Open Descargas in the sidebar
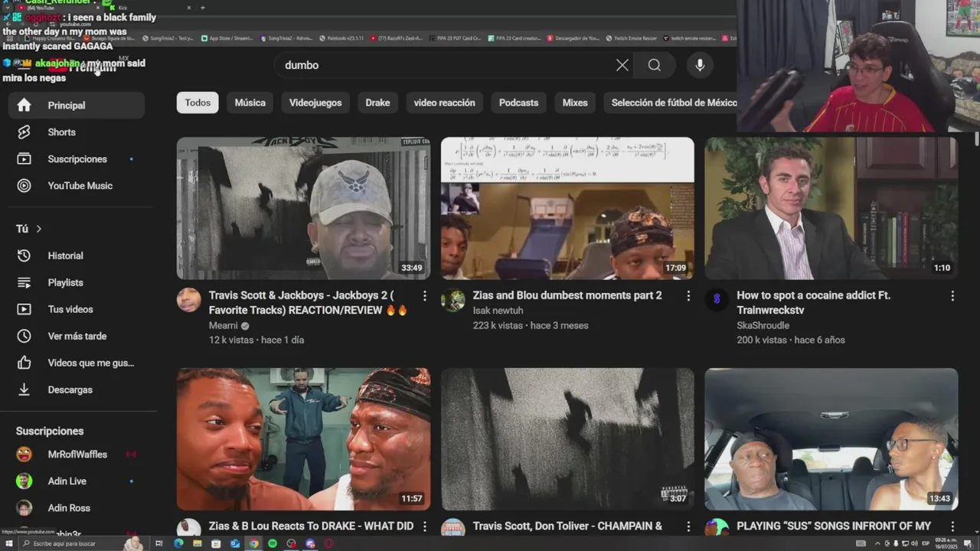Screen dimensions: 980x551 (76, 390)
